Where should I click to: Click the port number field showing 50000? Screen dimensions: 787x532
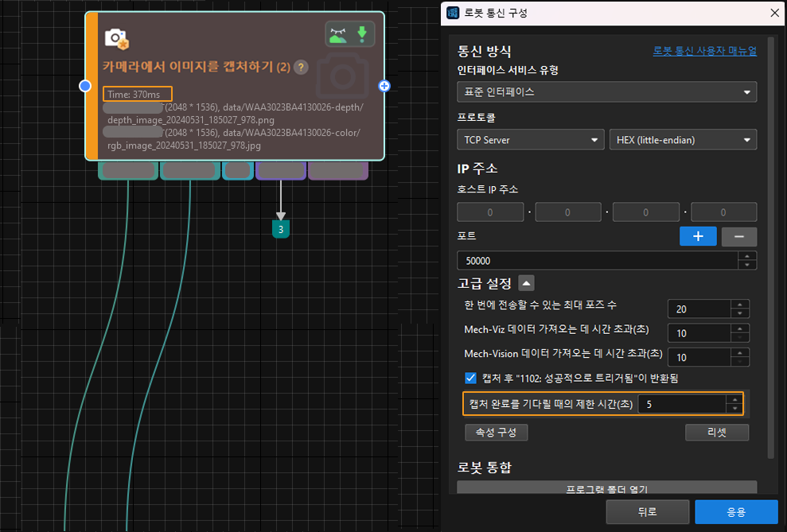pyautogui.click(x=597, y=261)
